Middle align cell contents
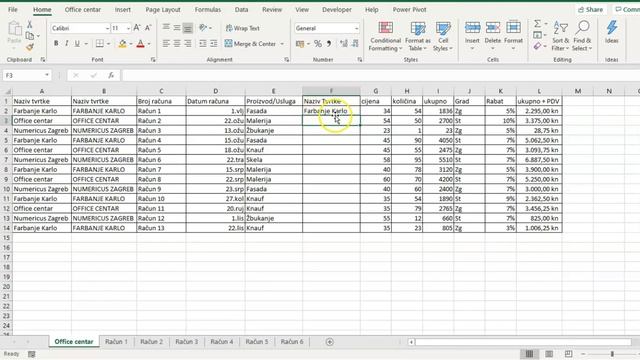640x360 pixels. [x=177, y=28]
